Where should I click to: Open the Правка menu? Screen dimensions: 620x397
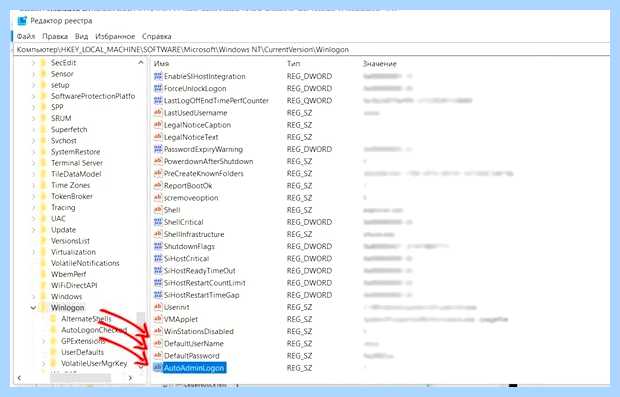click(55, 36)
